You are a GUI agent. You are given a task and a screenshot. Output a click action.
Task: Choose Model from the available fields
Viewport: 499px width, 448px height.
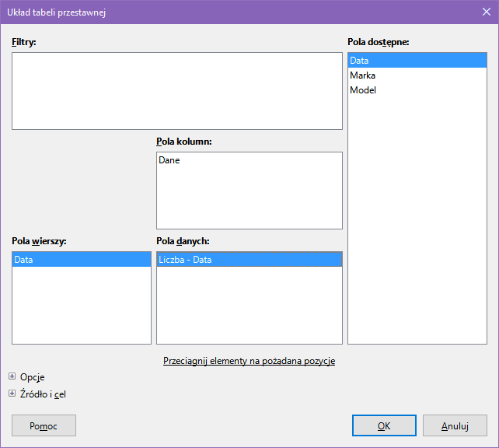[x=363, y=90]
